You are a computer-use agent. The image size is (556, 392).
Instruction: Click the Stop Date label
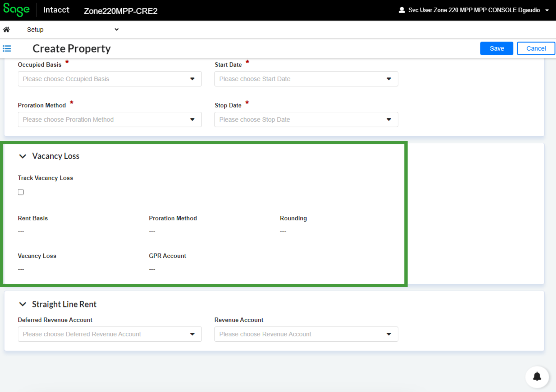(228, 105)
